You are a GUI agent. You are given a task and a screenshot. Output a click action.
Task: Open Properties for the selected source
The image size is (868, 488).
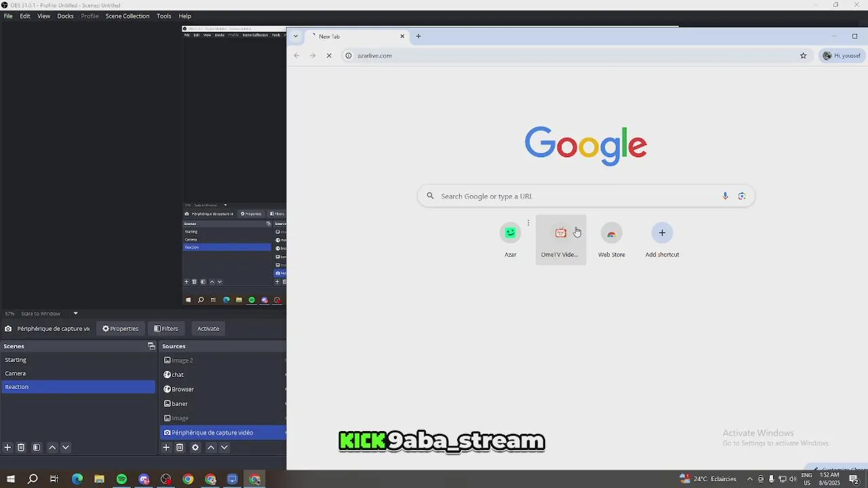[x=120, y=329]
